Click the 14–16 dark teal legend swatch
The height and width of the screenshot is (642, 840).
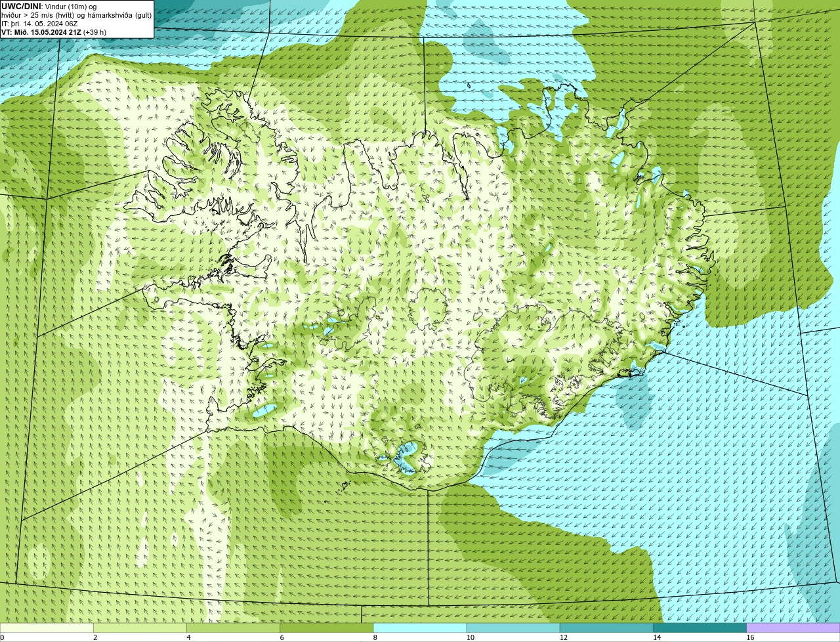click(x=700, y=628)
